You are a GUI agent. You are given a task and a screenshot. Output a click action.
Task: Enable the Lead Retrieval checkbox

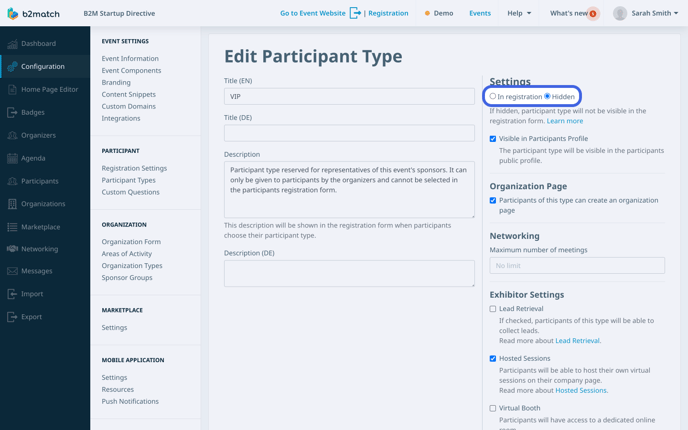(493, 309)
